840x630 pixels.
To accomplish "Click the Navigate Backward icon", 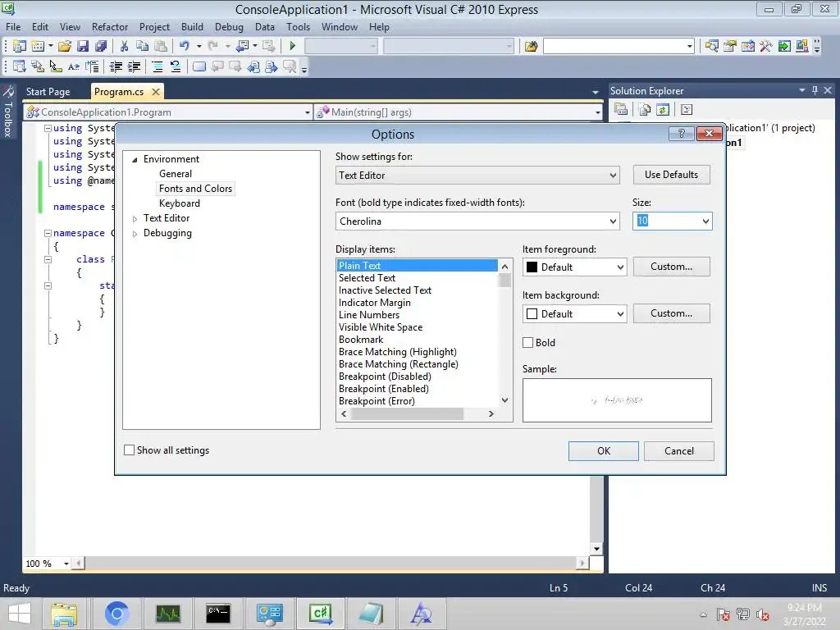I will click(242, 46).
